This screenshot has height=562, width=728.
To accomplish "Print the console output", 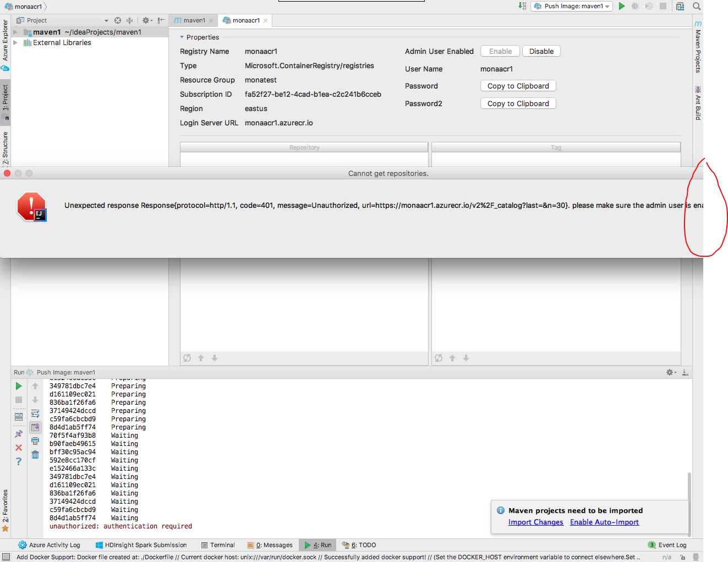I will coord(35,440).
